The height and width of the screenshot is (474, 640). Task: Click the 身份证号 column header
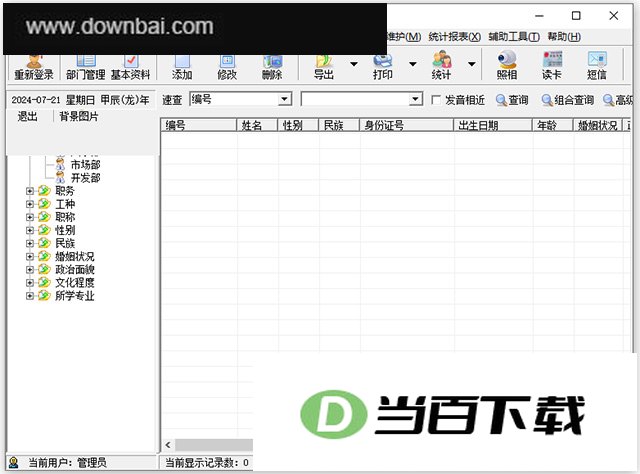coord(407,125)
